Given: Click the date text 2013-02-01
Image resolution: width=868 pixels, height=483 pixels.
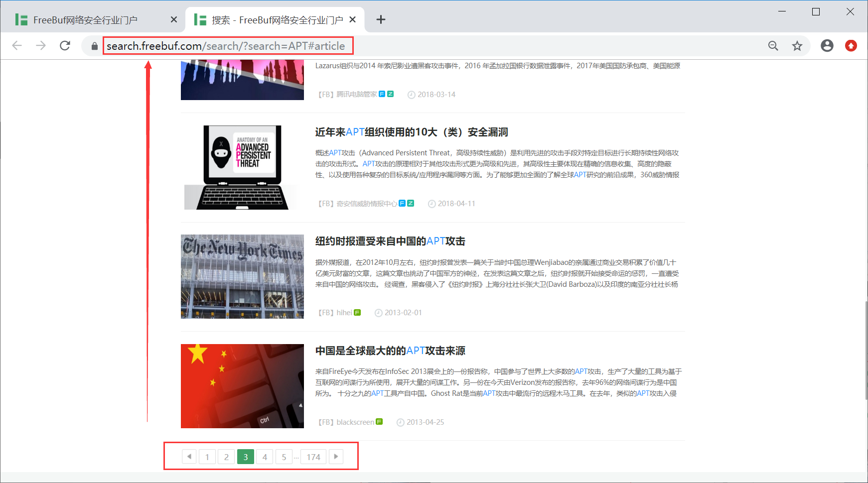Looking at the screenshot, I should (x=403, y=313).
